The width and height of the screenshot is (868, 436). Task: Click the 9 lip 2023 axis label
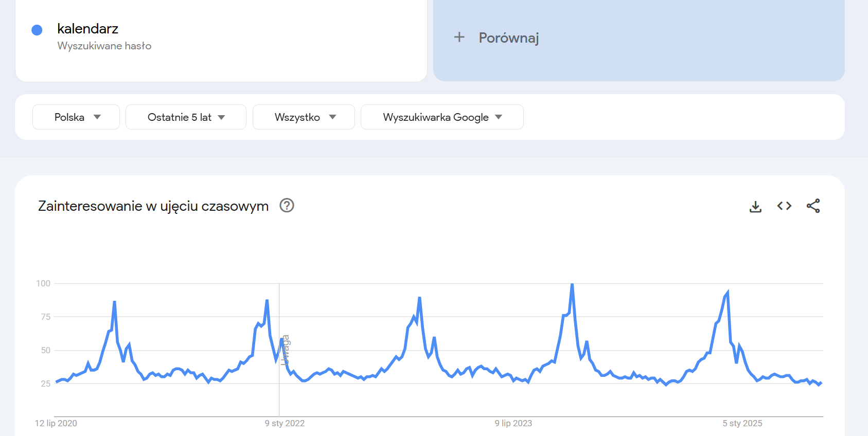[x=513, y=423]
